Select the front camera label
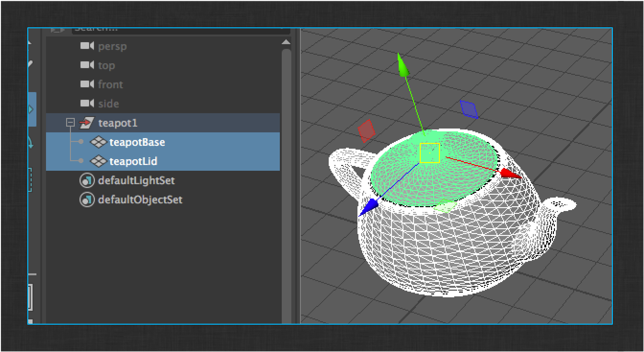This screenshot has height=352, width=644. pos(110,84)
